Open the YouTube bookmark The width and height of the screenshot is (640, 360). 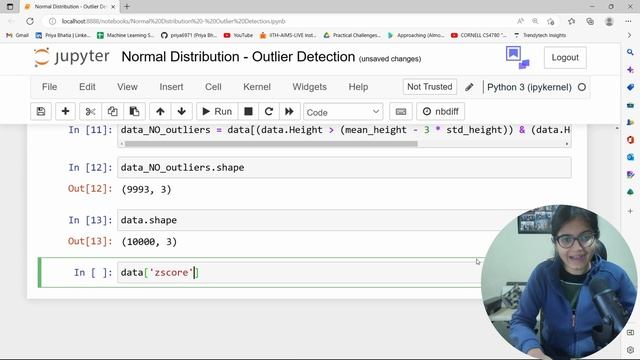tap(238, 36)
